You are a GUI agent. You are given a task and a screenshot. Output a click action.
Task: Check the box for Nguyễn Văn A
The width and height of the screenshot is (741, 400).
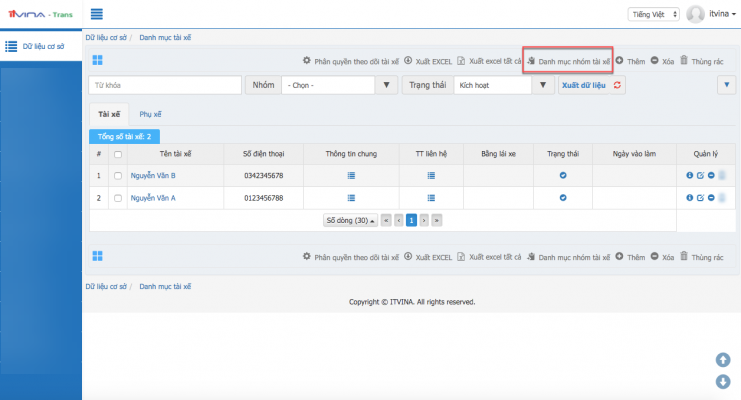119,198
